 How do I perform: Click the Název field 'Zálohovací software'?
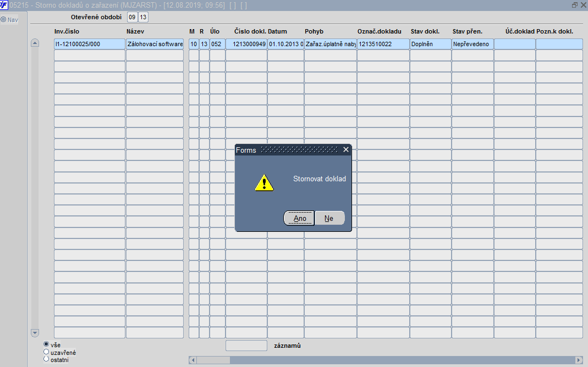155,44
